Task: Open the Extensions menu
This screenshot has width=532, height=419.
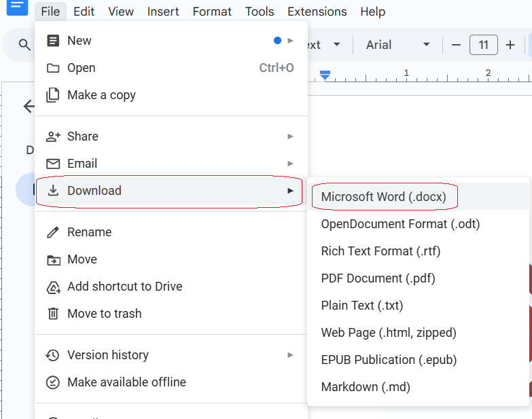Action: 317,12
